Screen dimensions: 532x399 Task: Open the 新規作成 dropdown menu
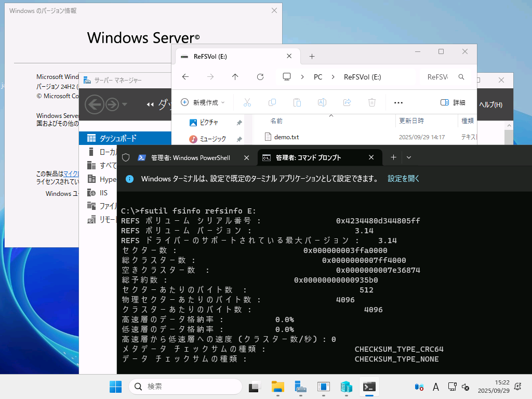[x=202, y=102]
